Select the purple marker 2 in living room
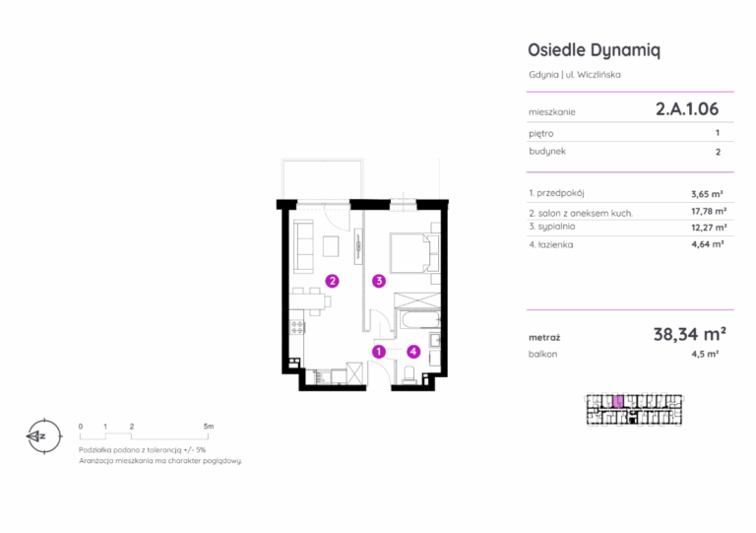756x533 pixels. click(333, 281)
